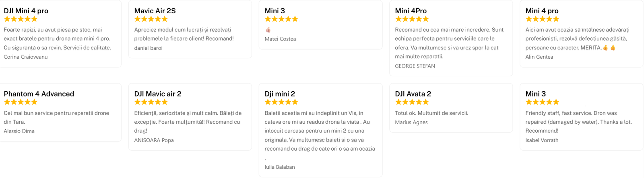Click the stars in Isabel Vorrath's review
Image resolution: width=644 pixels, height=178 pixels.
click(x=542, y=102)
